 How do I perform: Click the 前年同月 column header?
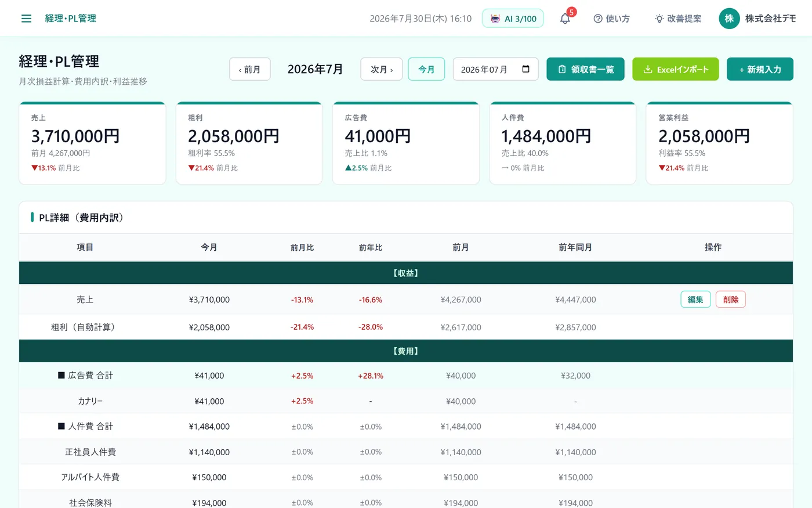(x=575, y=247)
